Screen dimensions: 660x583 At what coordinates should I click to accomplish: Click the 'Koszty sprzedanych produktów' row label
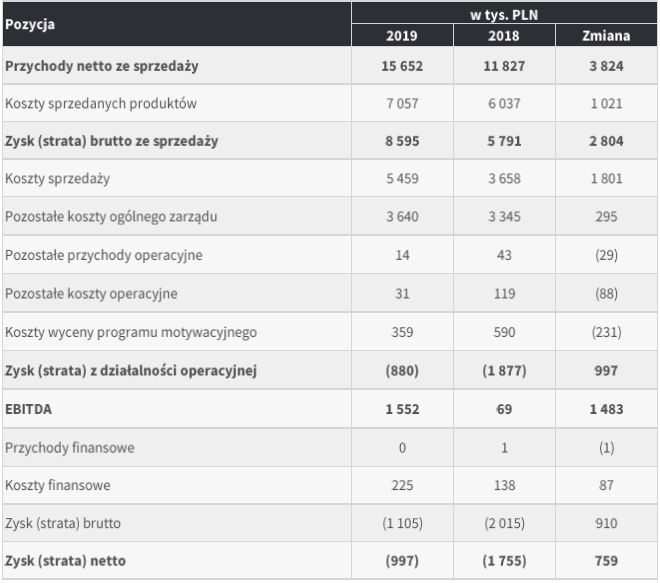(x=101, y=103)
